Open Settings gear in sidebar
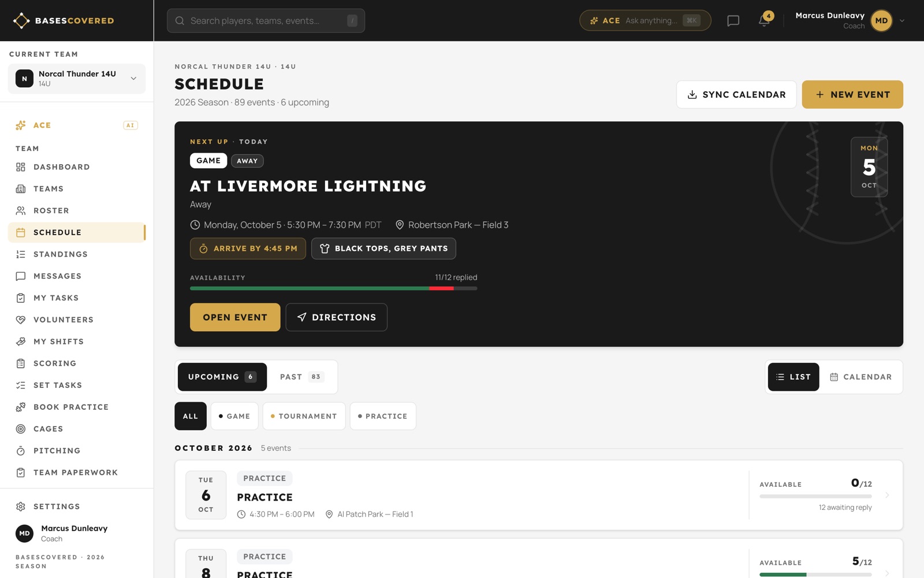The width and height of the screenshot is (924, 578). click(77, 506)
